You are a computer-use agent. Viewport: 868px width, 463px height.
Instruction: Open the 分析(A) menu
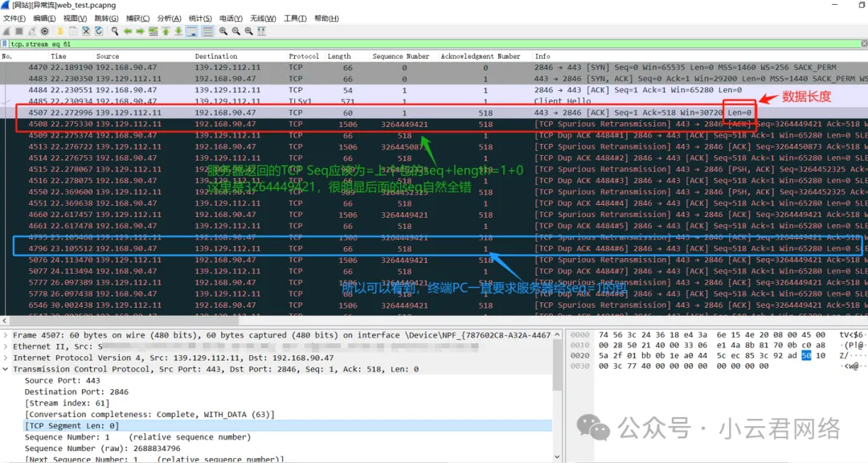pos(169,18)
